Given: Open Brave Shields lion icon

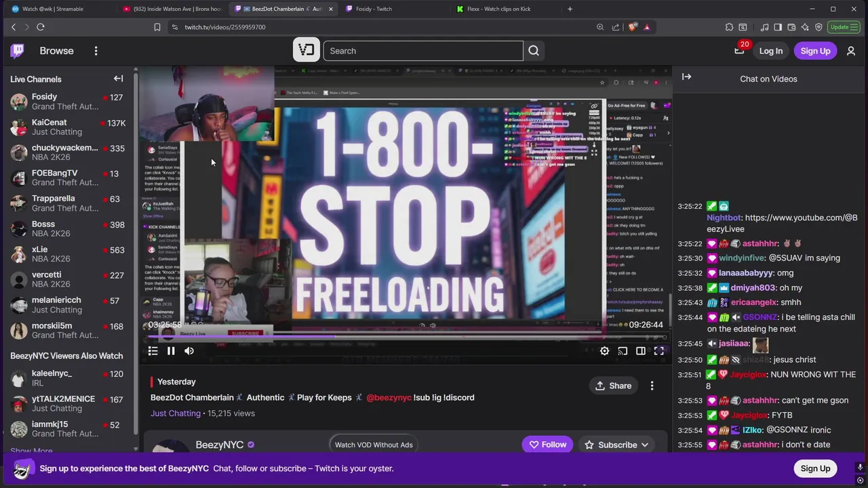Looking at the screenshot, I should pyautogui.click(x=633, y=27).
